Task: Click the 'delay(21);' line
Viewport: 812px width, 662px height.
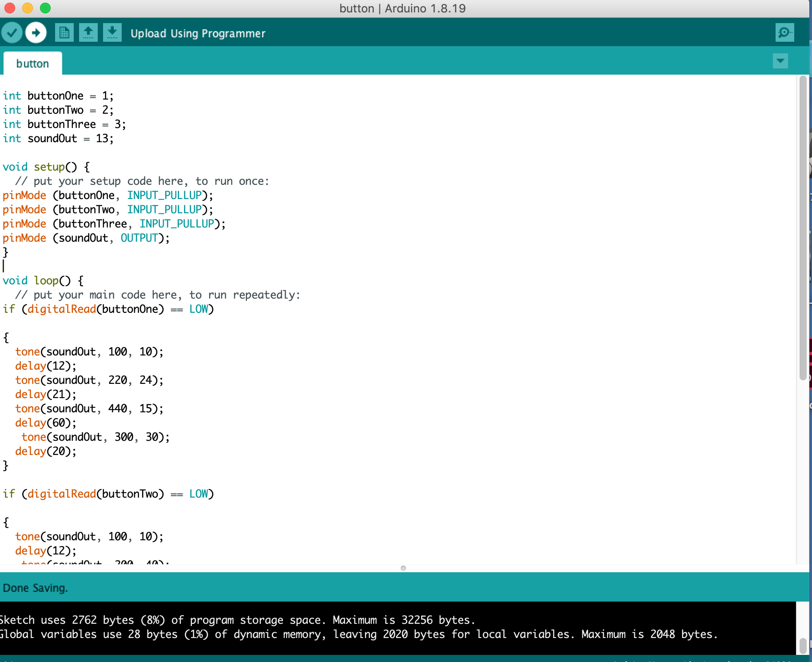Action: (46, 395)
